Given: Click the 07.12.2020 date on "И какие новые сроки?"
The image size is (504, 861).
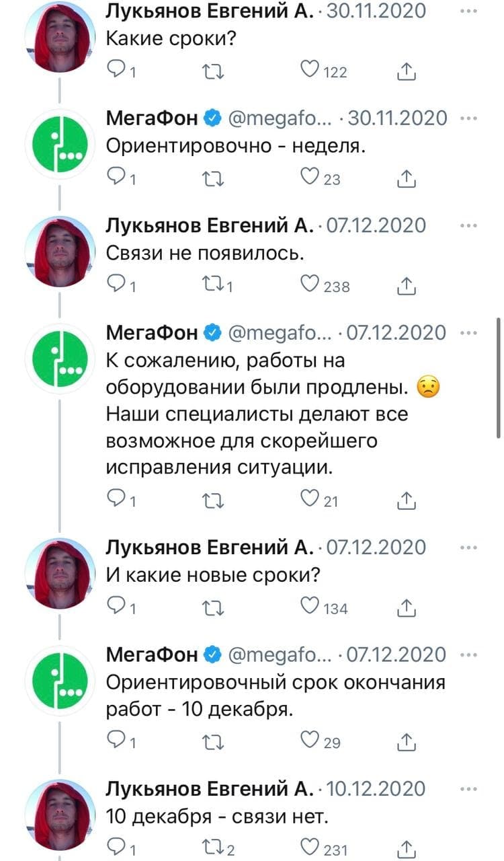Looking at the screenshot, I should pyautogui.click(x=376, y=547).
